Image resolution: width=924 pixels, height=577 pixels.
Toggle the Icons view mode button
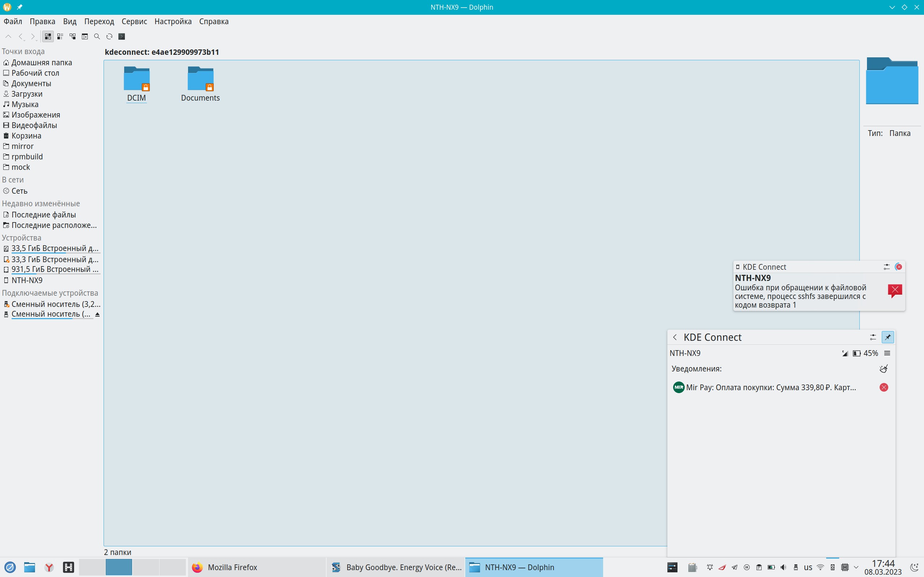click(x=48, y=37)
